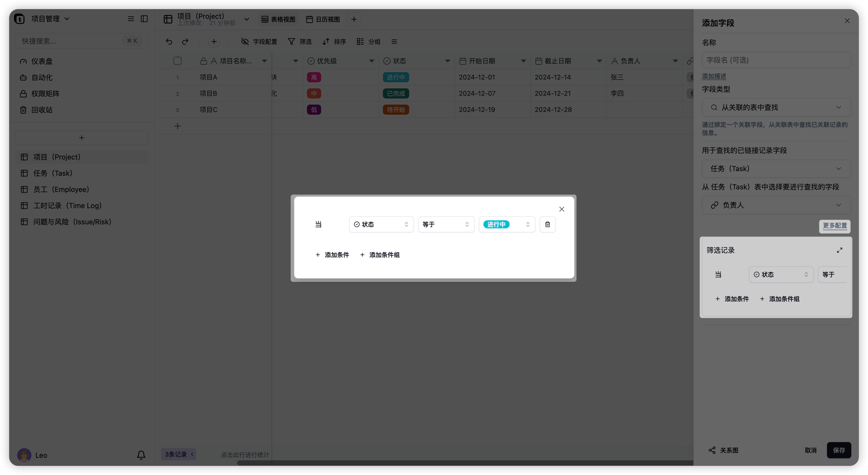The image size is (868, 475).
Task: Click the undo arrow in the toolbar
Action: 169,41
